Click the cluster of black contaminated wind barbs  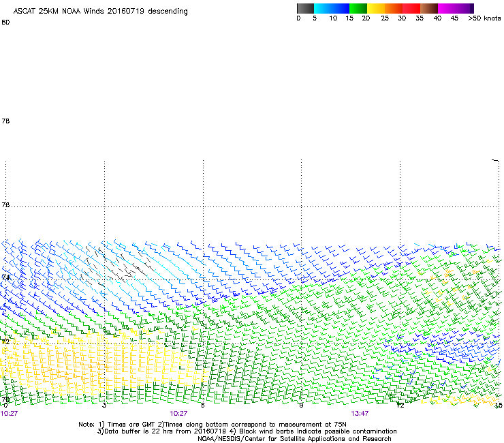point(117,265)
